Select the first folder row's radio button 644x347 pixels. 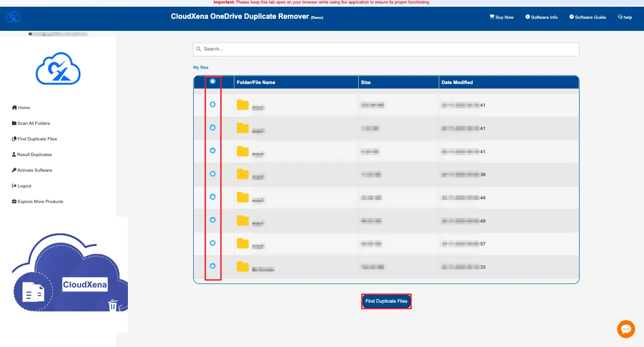tap(212, 104)
